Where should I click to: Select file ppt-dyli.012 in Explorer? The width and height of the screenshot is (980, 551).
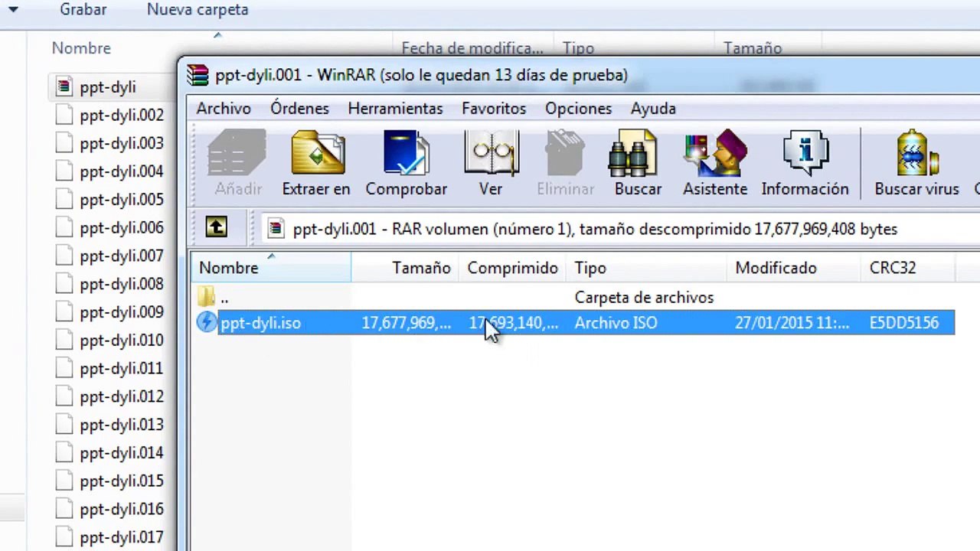pos(122,396)
